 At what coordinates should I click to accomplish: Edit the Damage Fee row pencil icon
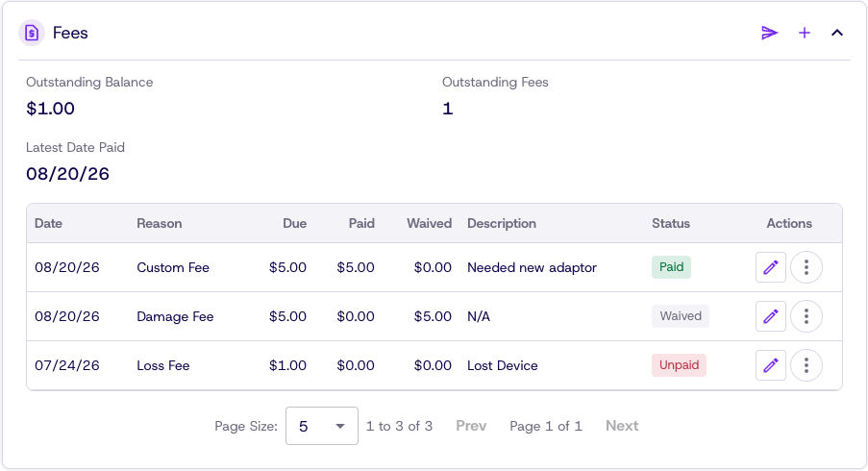point(771,316)
